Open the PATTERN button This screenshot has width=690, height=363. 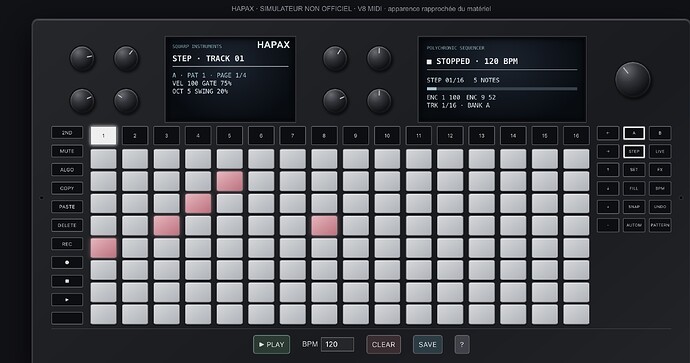click(660, 225)
